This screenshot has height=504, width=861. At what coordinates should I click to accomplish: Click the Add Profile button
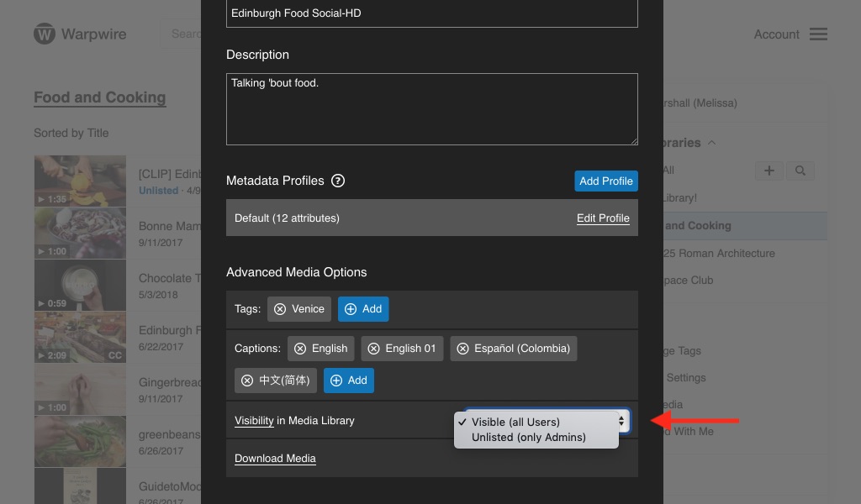pos(606,181)
